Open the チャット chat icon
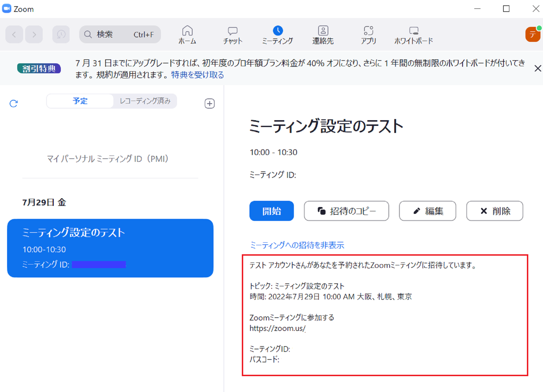This screenshot has width=543, height=392. coord(232,35)
